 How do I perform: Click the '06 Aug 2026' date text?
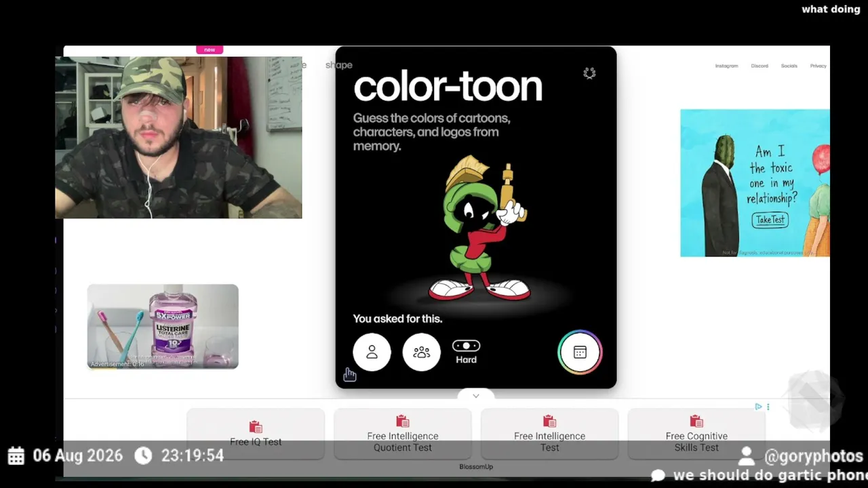[78, 455]
